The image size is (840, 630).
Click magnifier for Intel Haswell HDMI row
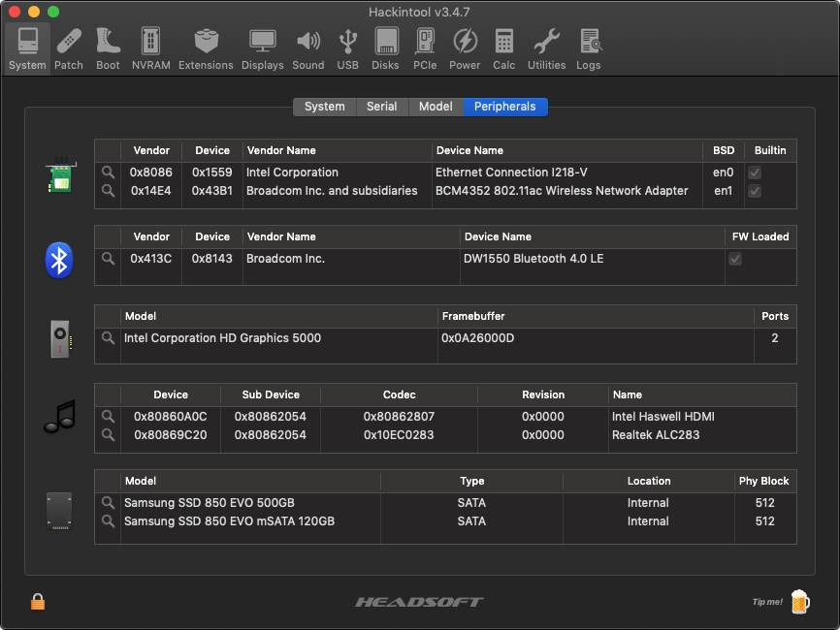click(x=108, y=417)
